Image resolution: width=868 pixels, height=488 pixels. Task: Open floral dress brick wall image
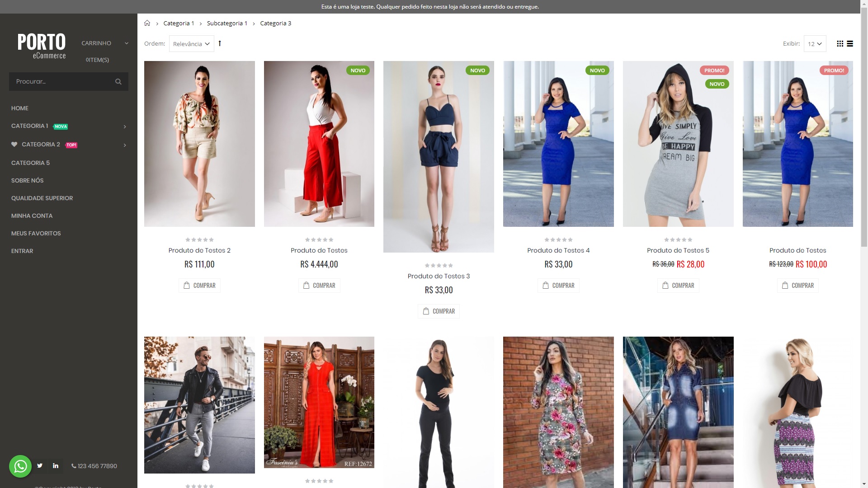tap(558, 412)
